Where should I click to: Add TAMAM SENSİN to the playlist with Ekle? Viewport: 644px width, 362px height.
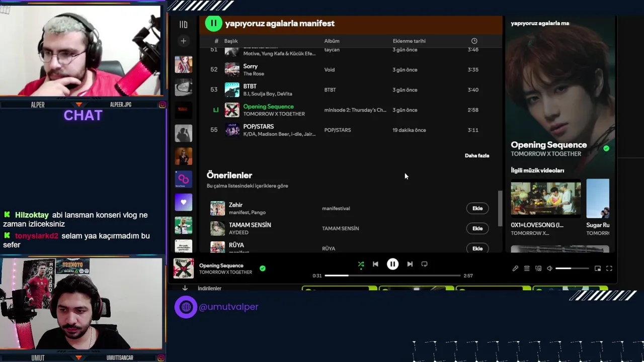pyautogui.click(x=477, y=228)
